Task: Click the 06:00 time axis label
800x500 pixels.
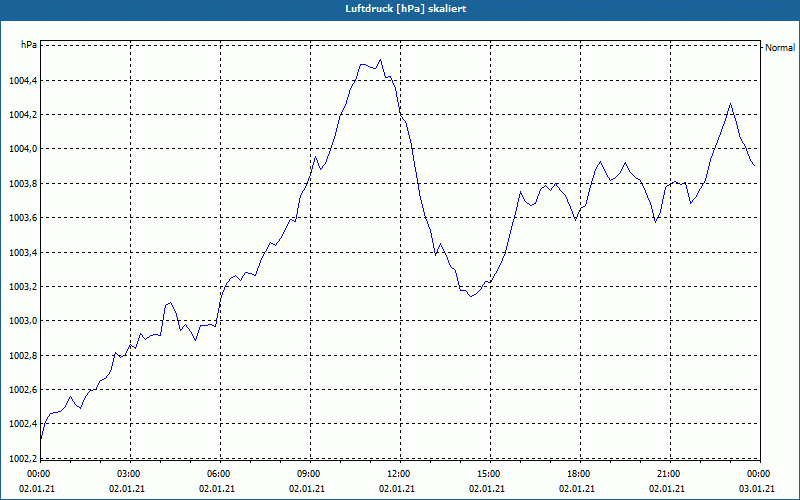Action: 218,474
